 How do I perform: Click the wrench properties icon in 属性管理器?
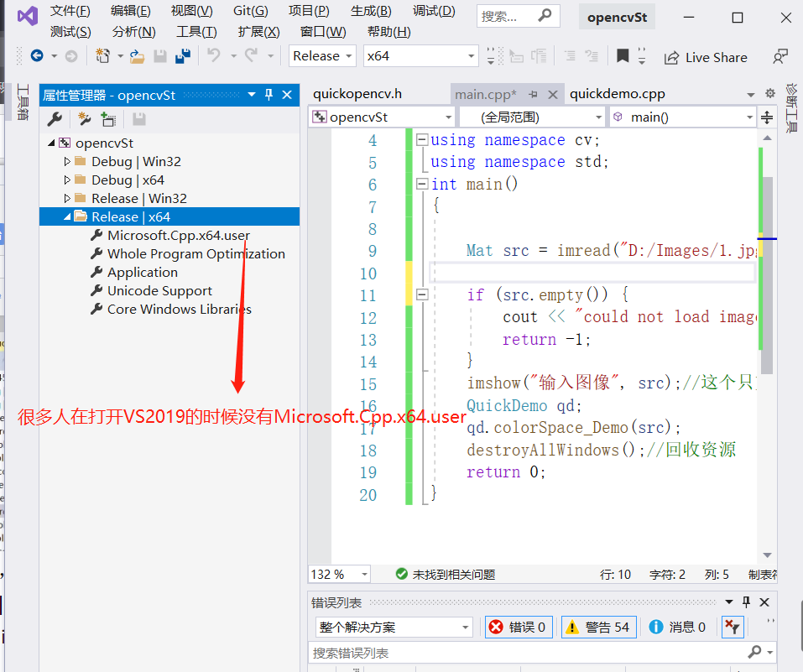click(54, 118)
